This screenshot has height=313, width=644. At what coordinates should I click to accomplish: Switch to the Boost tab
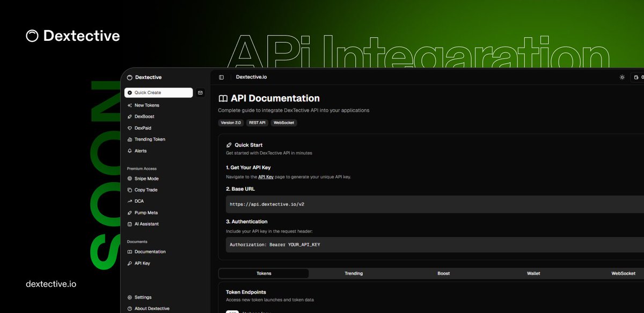pyautogui.click(x=444, y=273)
